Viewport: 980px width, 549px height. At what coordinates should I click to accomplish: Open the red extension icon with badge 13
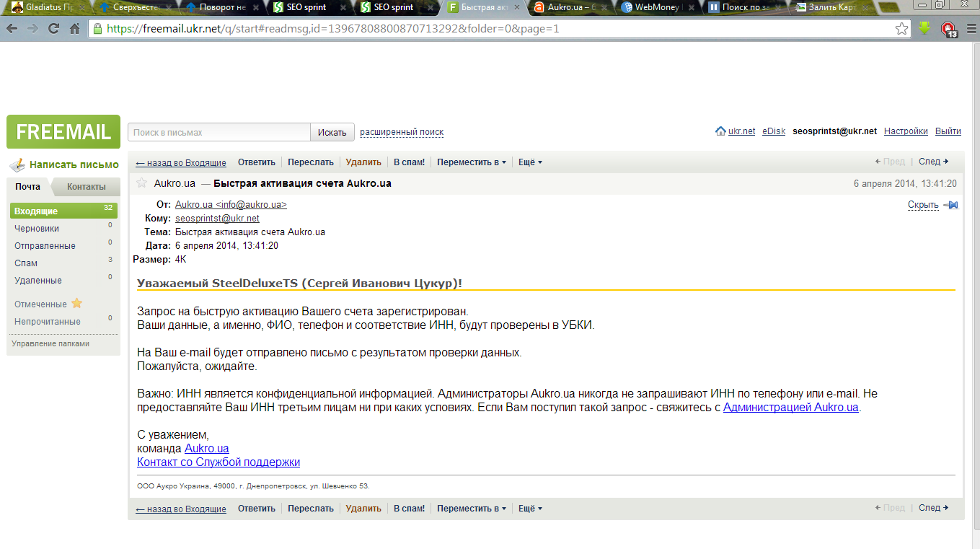[x=949, y=30]
